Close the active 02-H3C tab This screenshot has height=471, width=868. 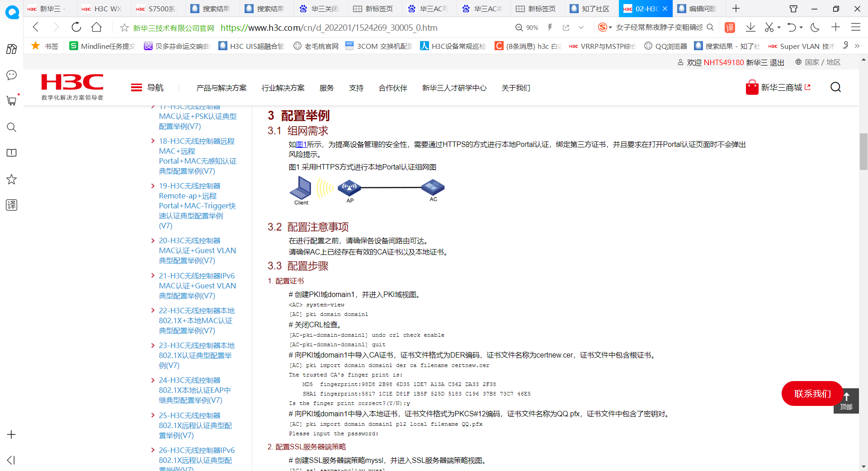(665, 9)
